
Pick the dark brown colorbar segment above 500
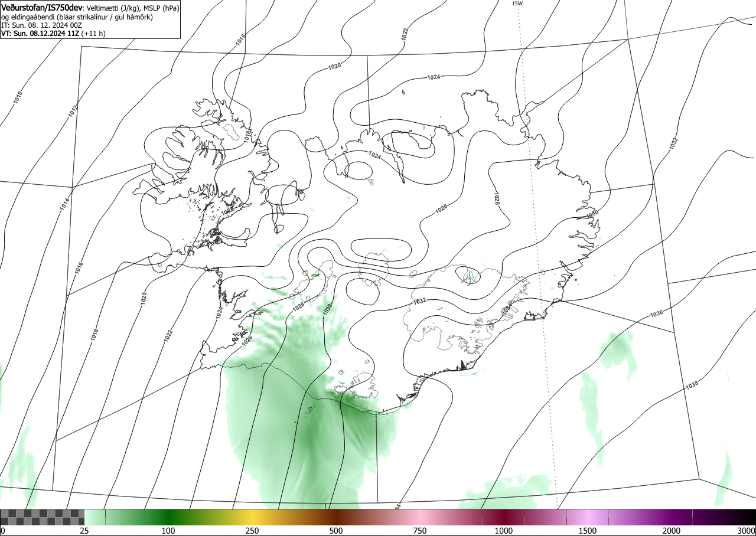tap(336, 518)
